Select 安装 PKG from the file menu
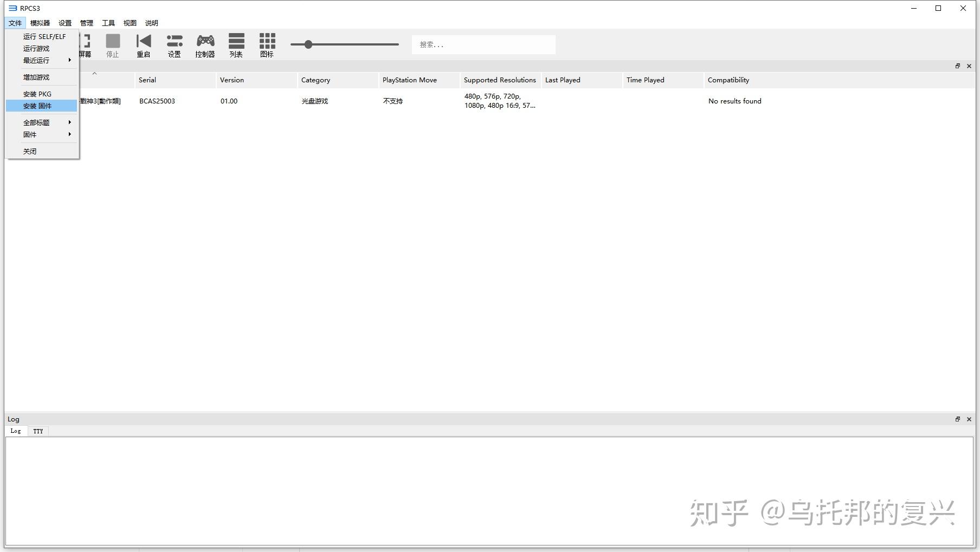980x552 pixels. pos(36,93)
